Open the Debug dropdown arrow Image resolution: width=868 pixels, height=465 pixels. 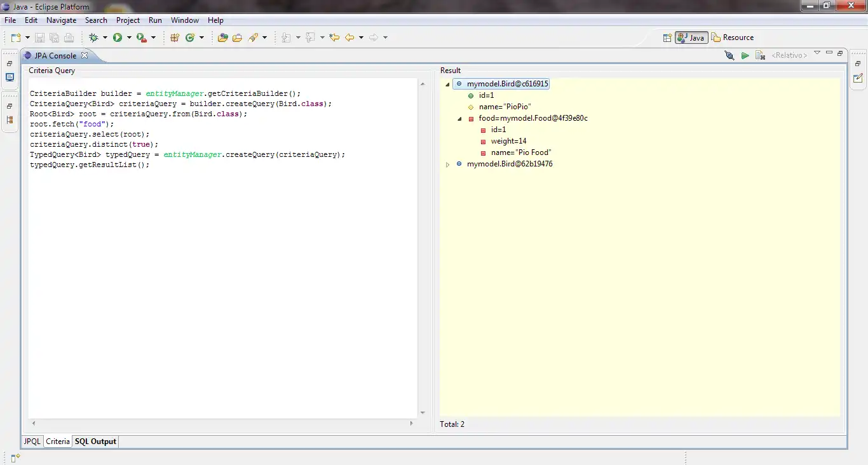click(105, 38)
